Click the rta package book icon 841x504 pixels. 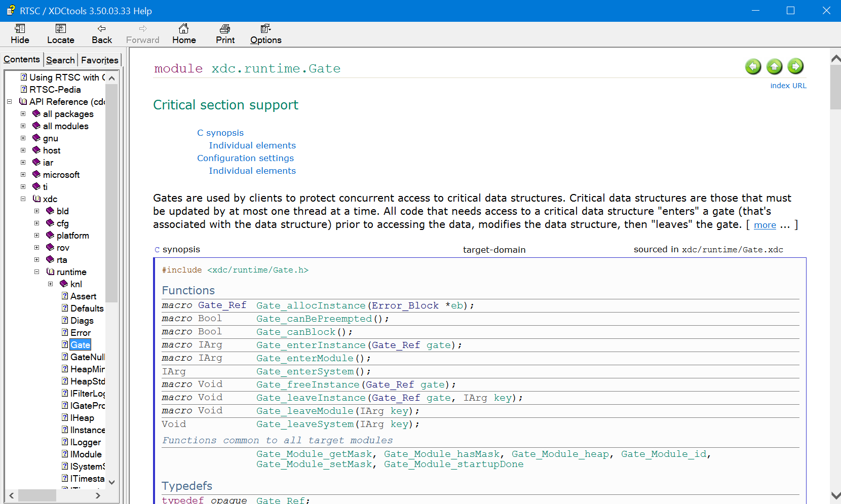click(x=50, y=259)
